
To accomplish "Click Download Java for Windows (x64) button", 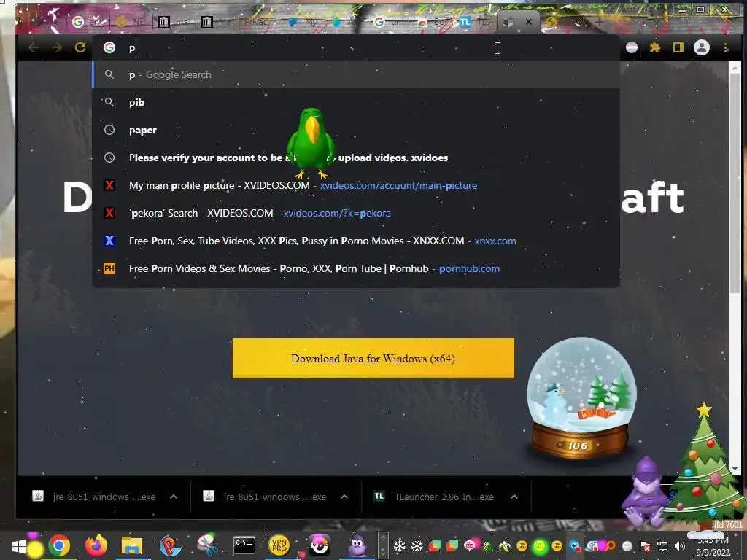I will [373, 359].
